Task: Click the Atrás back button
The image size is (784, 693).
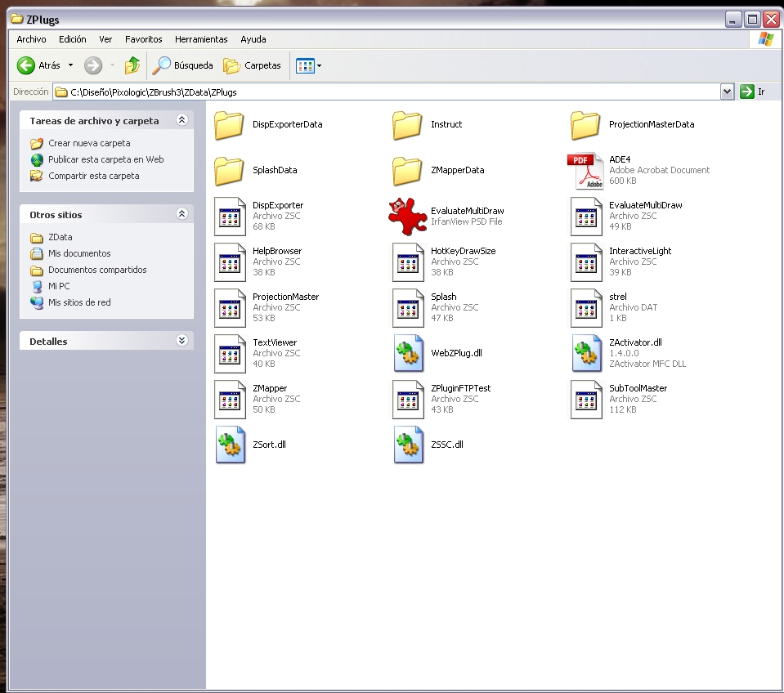Action: click(38, 65)
